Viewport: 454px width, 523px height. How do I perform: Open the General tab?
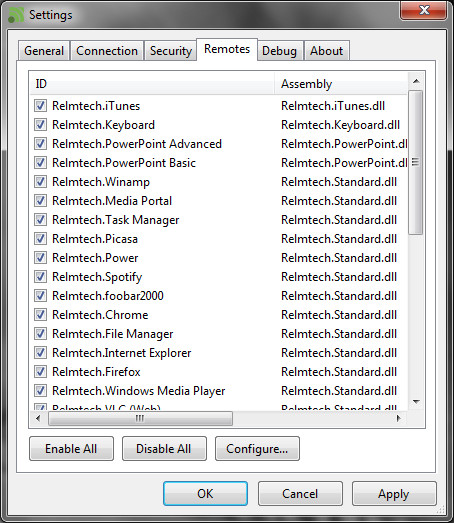tap(44, 51)
